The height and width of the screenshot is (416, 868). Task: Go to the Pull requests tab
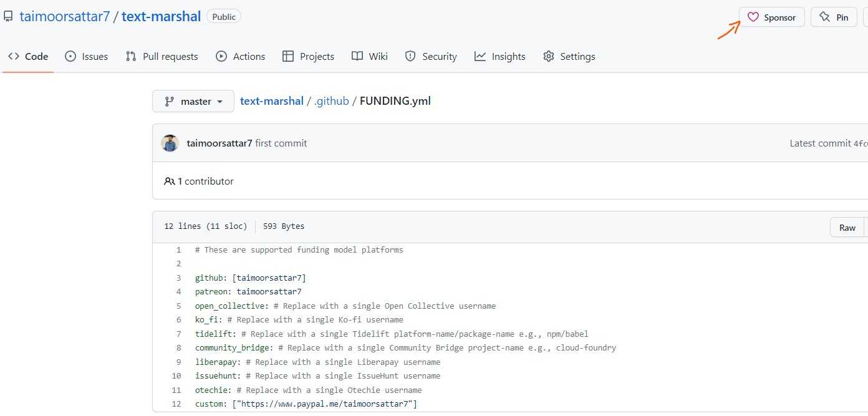tap(162, 57)
